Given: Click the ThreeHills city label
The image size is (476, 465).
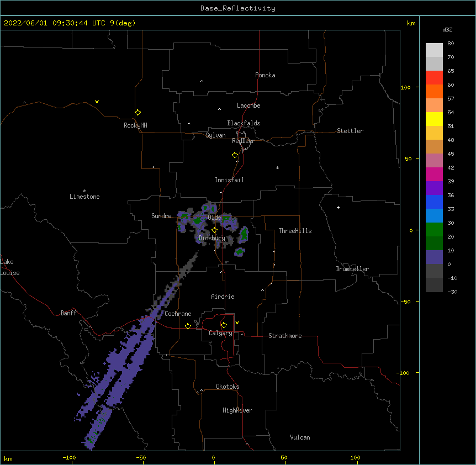Looking at the screenshot, I should point(295,231).
